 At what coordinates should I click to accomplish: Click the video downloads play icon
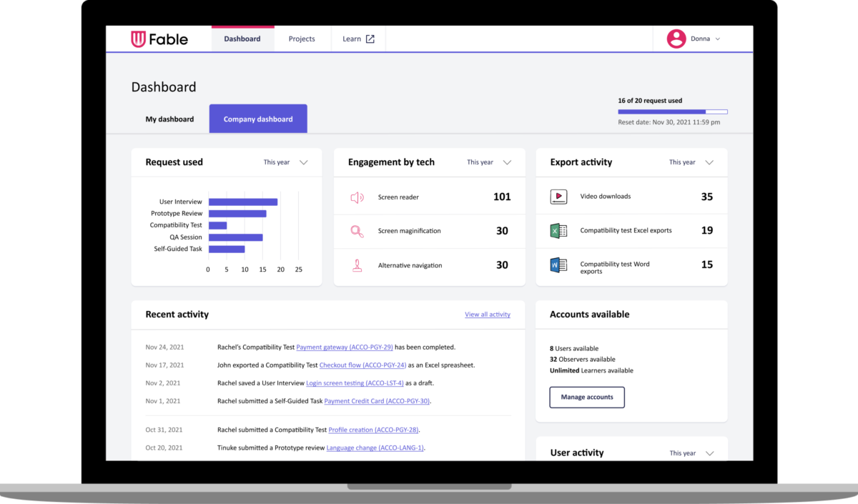[x=559, y=196]
